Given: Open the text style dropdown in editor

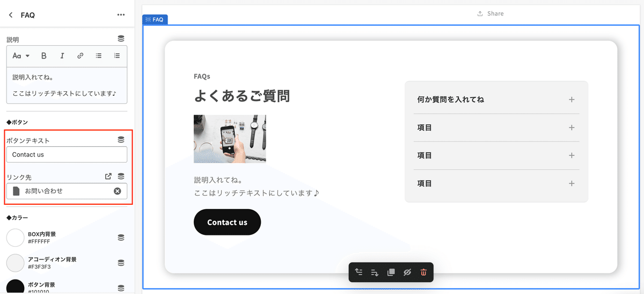Looking at the screenshot, I should click(21, 56).
